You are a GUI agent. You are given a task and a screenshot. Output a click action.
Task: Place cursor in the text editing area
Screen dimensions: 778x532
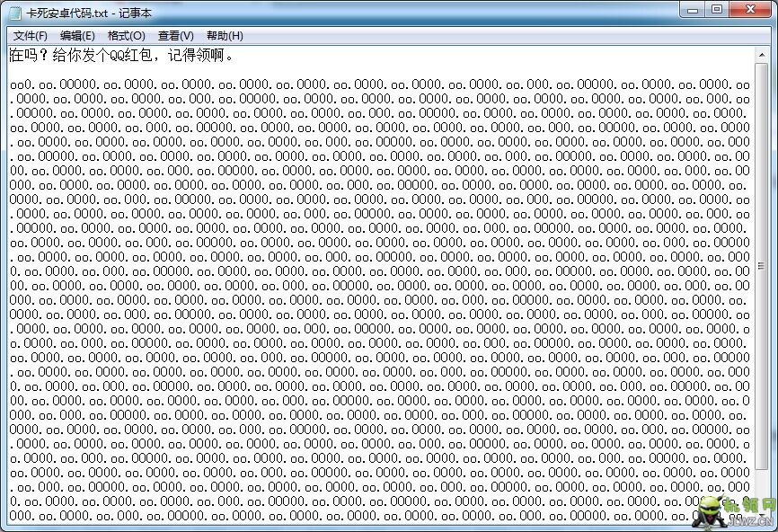(381, 288)
